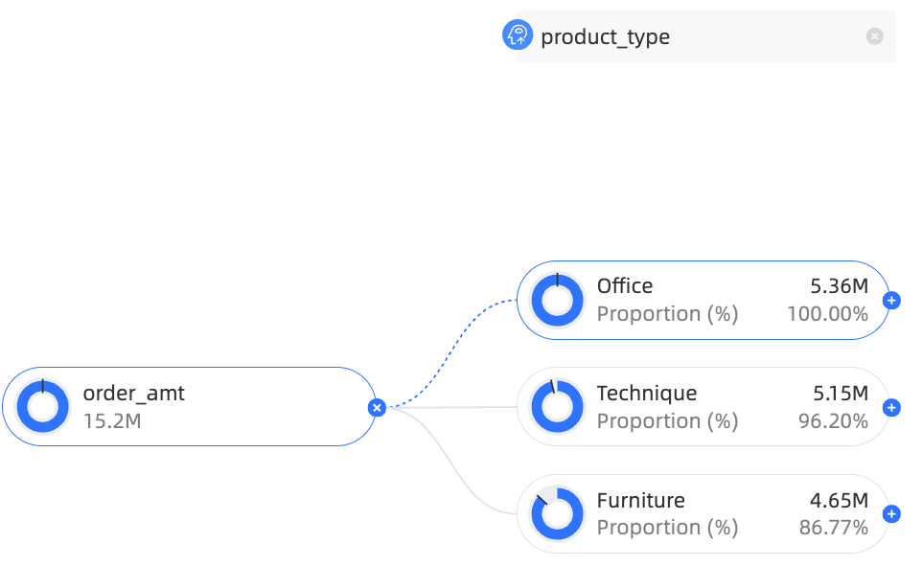This screenshot has width=922, height=588.
Task: Click the Furniture donut chart icon
Action: tap(557, 513)
